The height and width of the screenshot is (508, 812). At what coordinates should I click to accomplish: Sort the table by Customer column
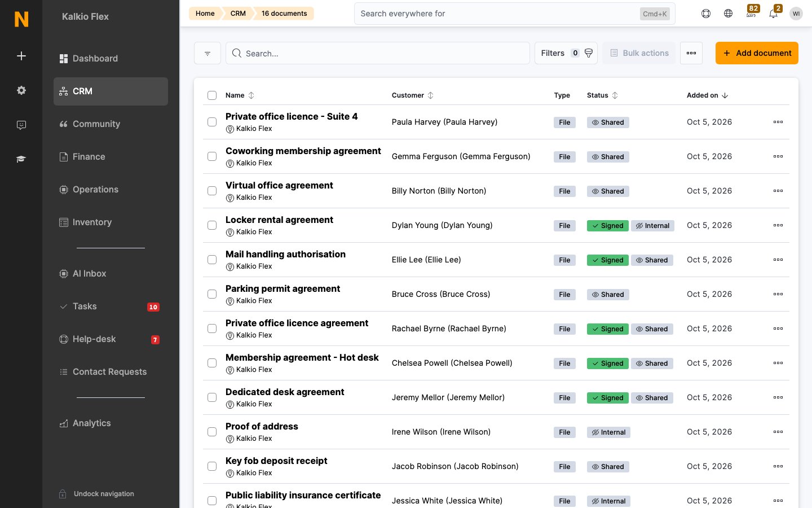click(x=413, y=95)
